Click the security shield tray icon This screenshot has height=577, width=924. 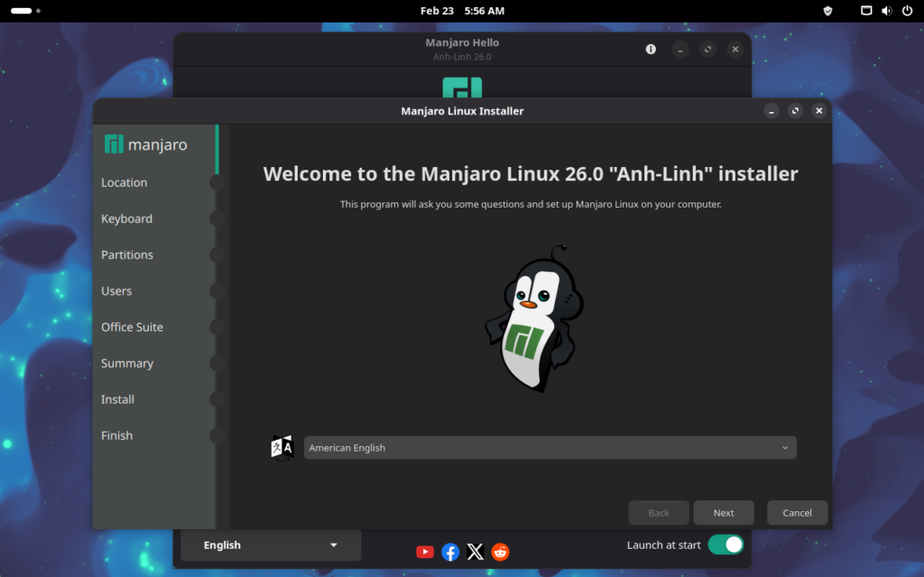827,11
